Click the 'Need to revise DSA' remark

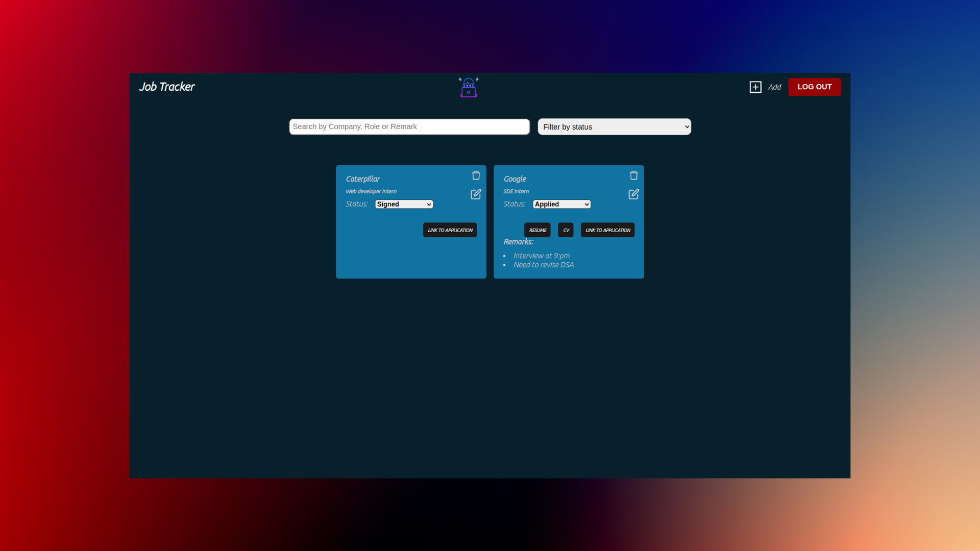(x=544, y=265)
